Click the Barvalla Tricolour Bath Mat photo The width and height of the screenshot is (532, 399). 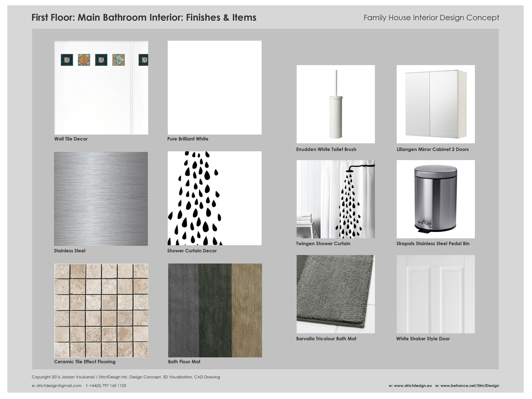pyautogui.click(x=336, y=294)
